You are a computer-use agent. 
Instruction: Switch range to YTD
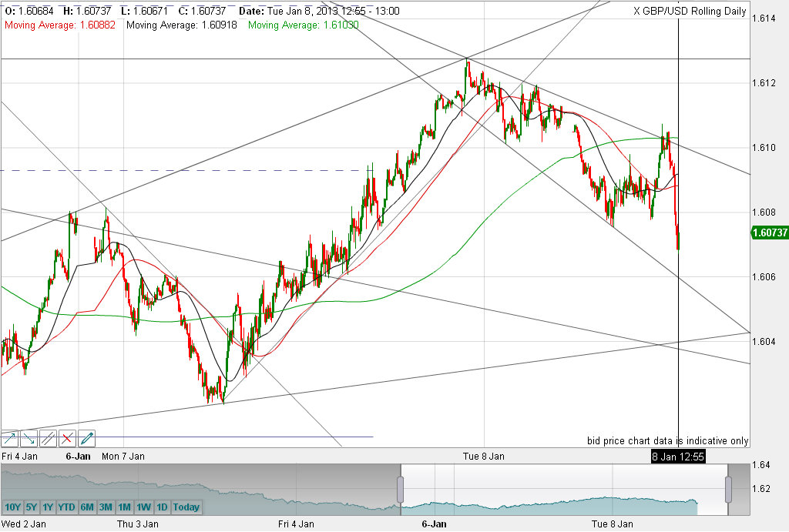click(66, 507)
